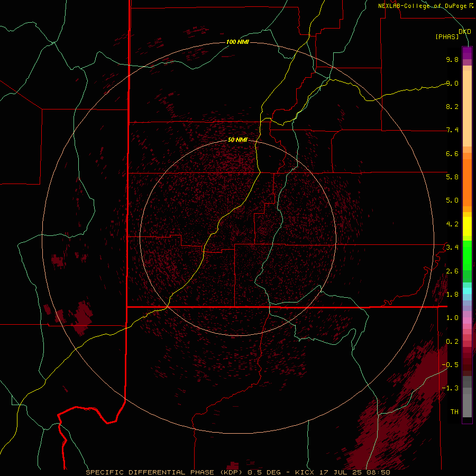Select the 0.2 scale value
476x476 pixels.
[452, 342]
